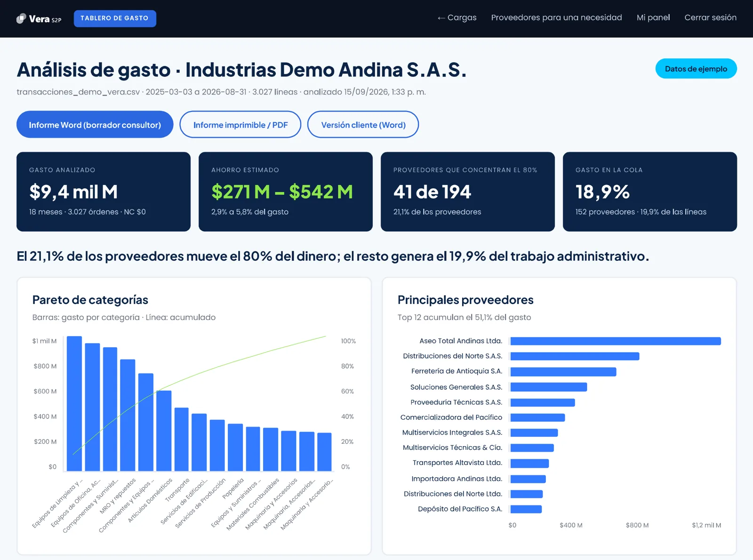Click the Datos de ejemplo badge
Screen dimensions: 753x560
(696, 69)
